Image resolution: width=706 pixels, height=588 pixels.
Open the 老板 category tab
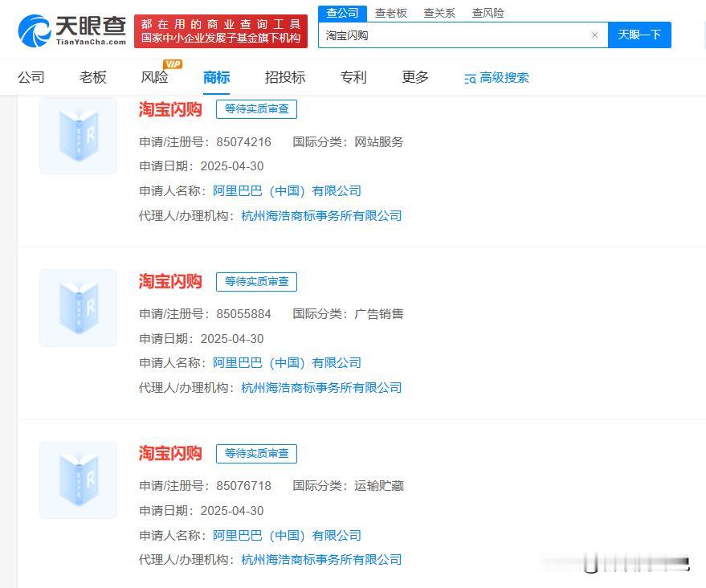(x=92, y=77)
